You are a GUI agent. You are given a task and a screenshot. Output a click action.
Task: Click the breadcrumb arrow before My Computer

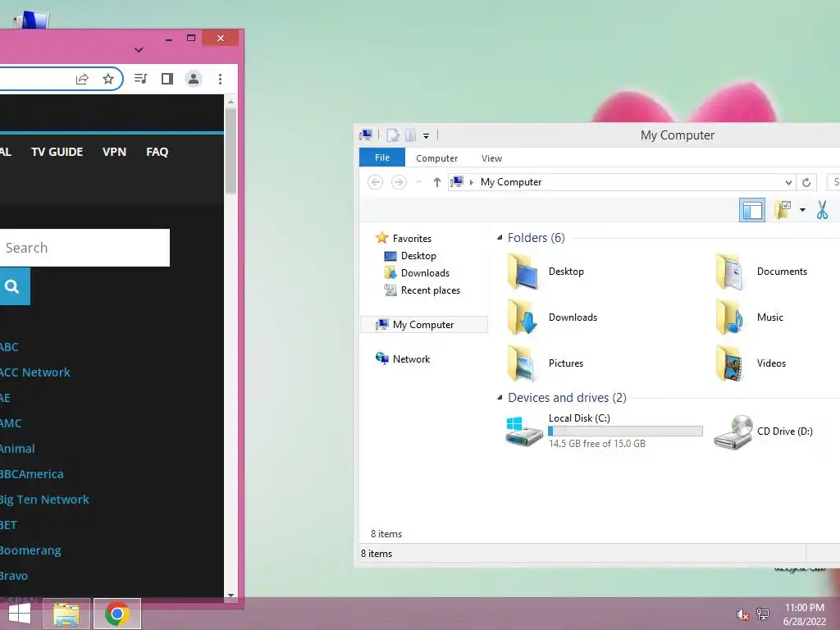(x=472, y=183)
